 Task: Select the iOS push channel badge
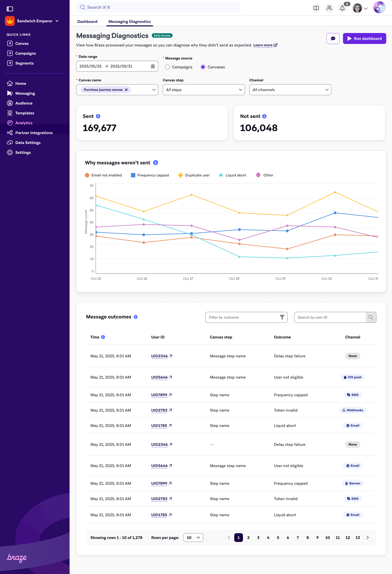(x=352, y=377)
